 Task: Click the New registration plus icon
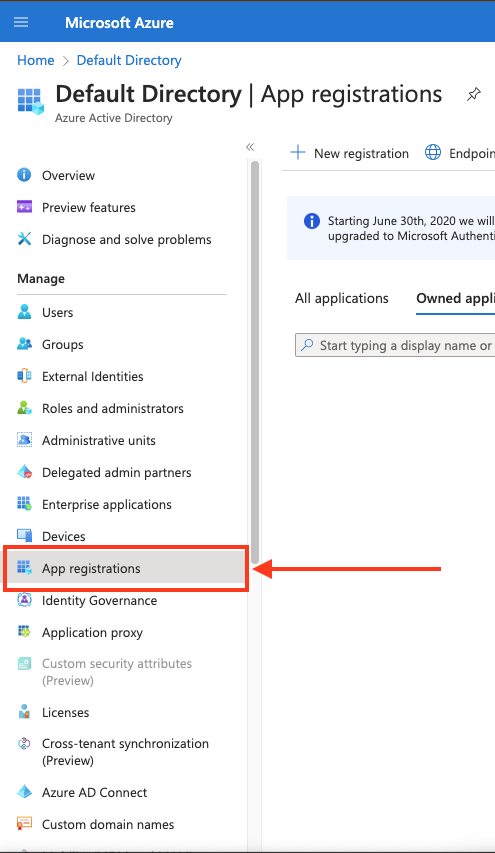(x=298, y=152)
